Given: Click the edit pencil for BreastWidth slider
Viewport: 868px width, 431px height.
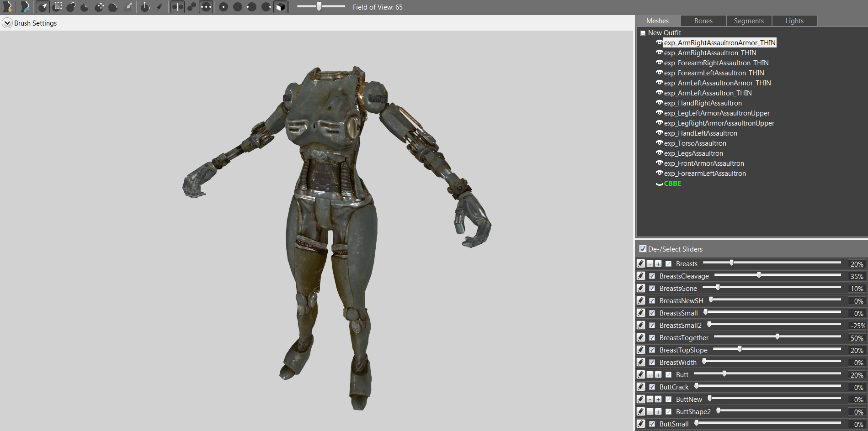Looking at the screenshot, I should (641, 362).
